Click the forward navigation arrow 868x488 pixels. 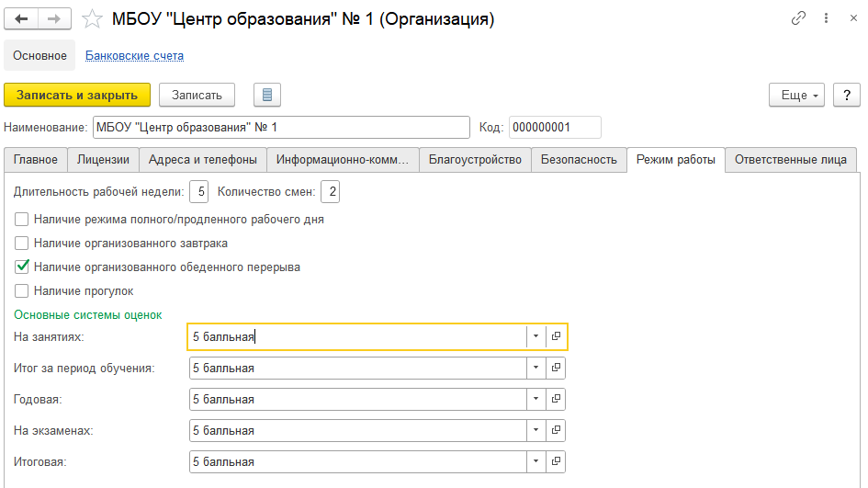point(54,19)
